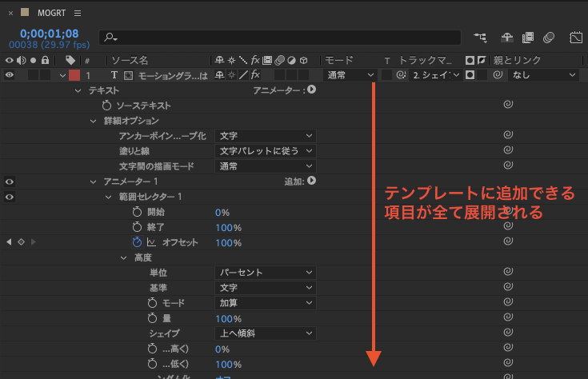
Task: Enable frame blending for the composition
Action: (528, 37)
